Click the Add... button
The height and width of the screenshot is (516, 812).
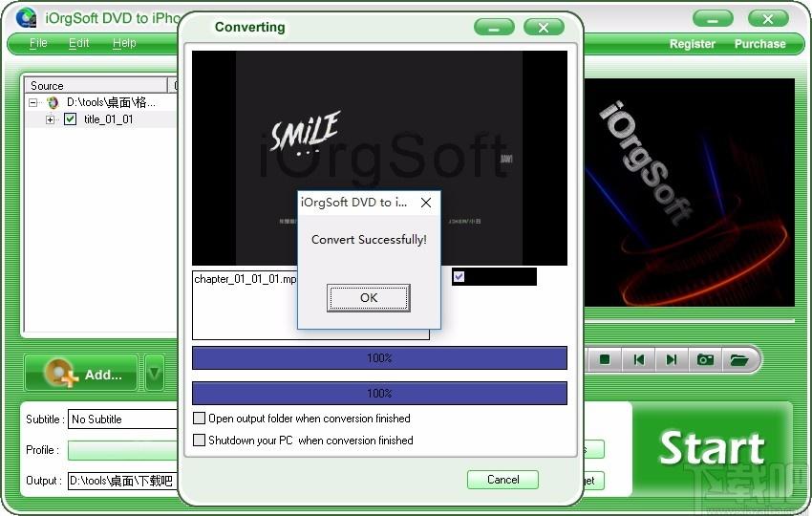[81, 373]
